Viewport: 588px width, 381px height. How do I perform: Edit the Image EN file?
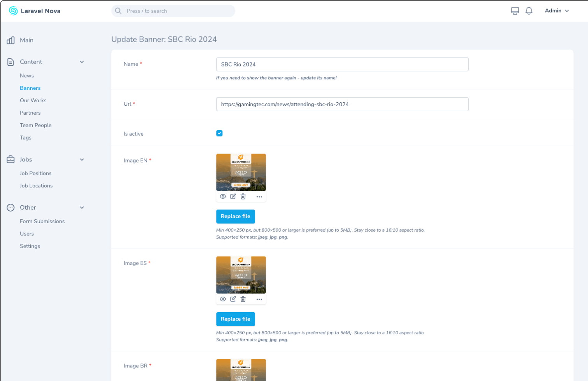click(x=233, y=196)
